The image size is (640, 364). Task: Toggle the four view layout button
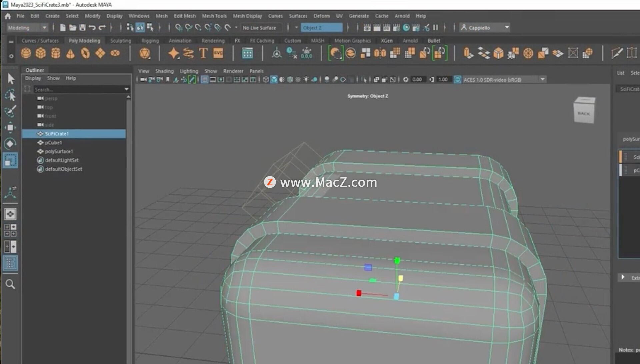[10, 230]
